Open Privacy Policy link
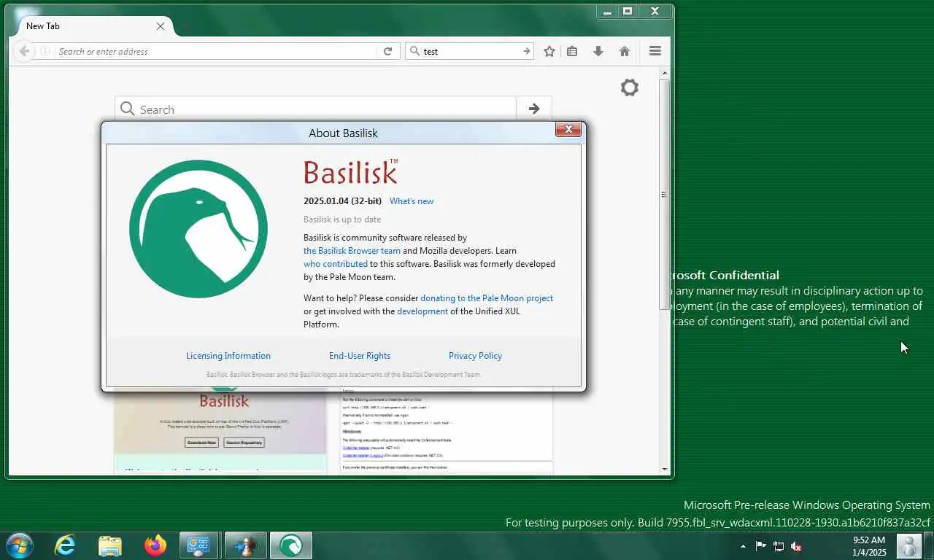Image resolution: width=934 pixels, height=560 pixels. tap(475, 356)
